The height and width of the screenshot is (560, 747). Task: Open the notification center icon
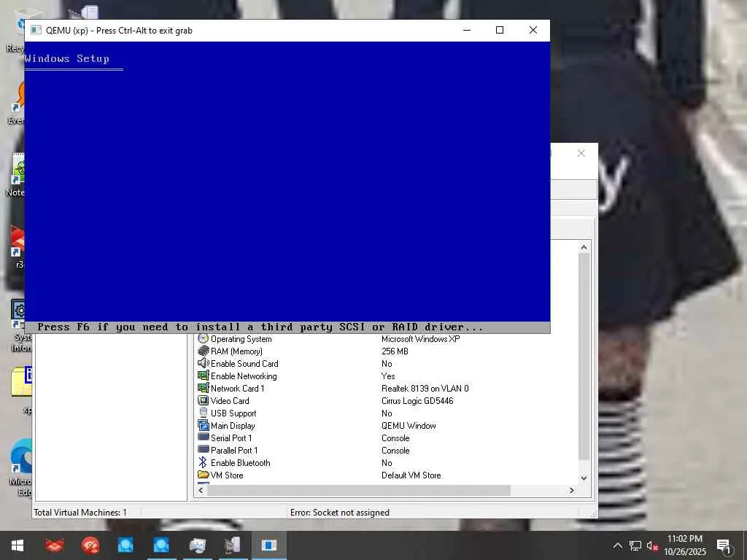click(x=724, y=546)
